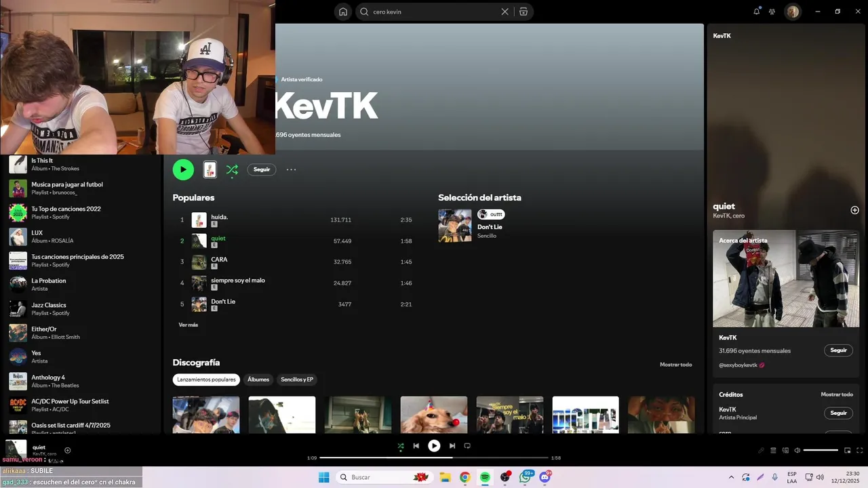The height and width of the screenshot is (488, 868).
Task: Open the 'Don't Lie' artist pick cover
Action: (x=455, y=225)
